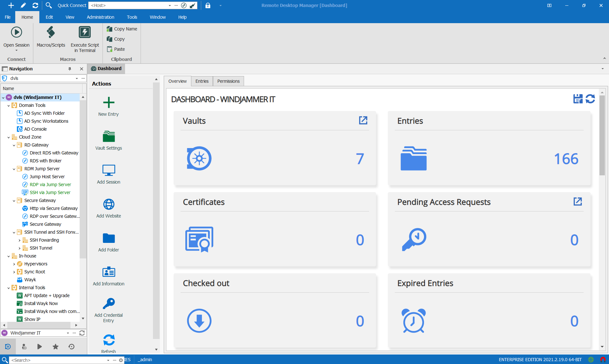The height and width of the screenshot is (364, 609).
Task: Select the AD Console entry
Action: [35, 129]
